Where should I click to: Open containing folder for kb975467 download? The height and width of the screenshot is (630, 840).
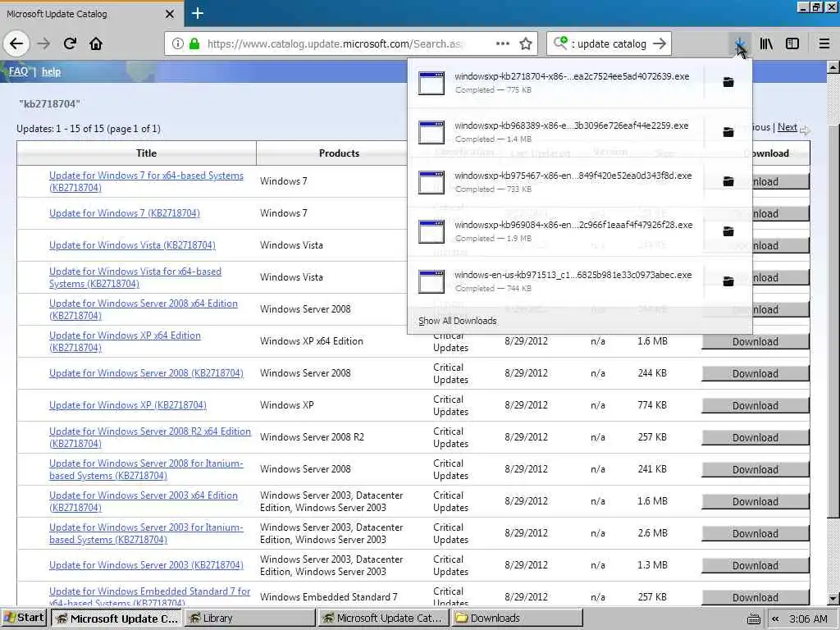728,181
